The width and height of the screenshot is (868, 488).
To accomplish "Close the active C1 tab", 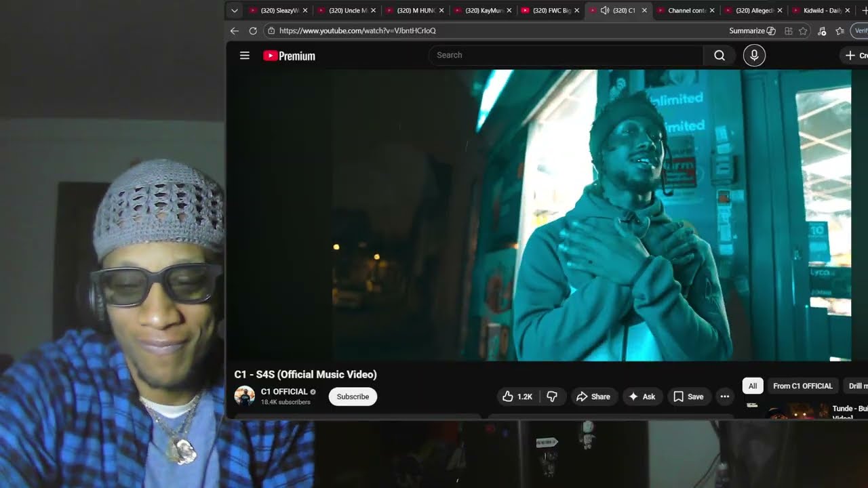I will tap(644, 10).
